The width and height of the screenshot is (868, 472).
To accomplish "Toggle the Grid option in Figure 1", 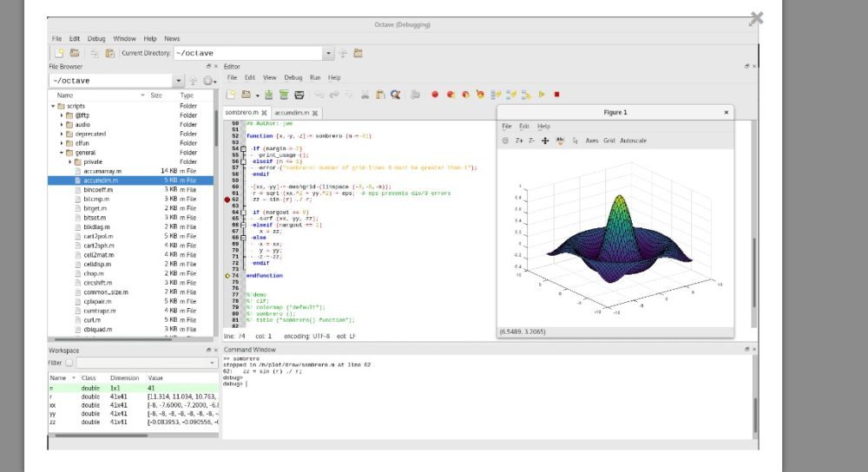I will (x=608, y=141).
